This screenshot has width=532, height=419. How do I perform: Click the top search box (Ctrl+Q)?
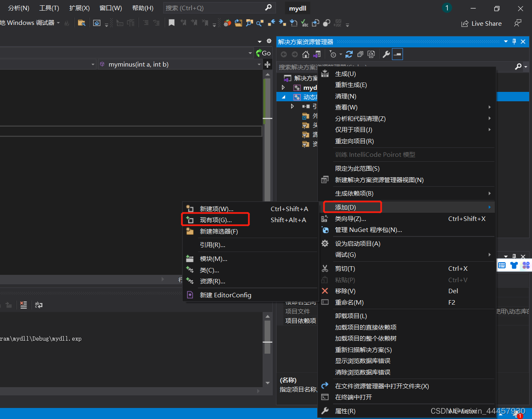[x=219, y=8]
